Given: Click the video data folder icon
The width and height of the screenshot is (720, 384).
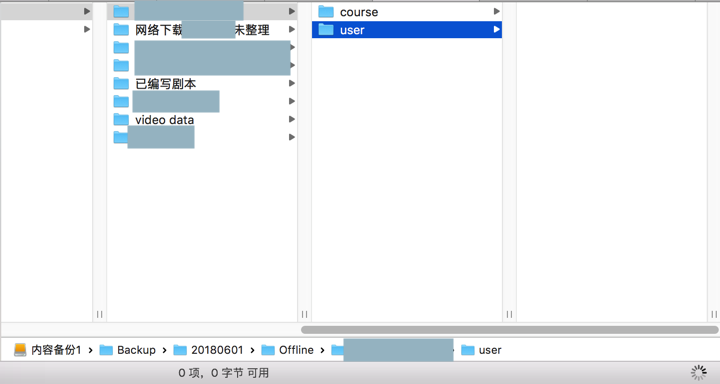Looking at the screenshot, I should [x=121, y=119].
